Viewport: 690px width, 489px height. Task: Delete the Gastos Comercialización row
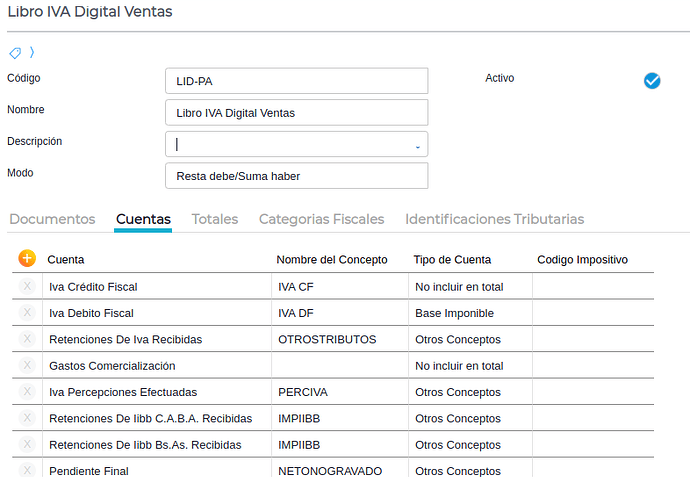(x=27, y=366)
